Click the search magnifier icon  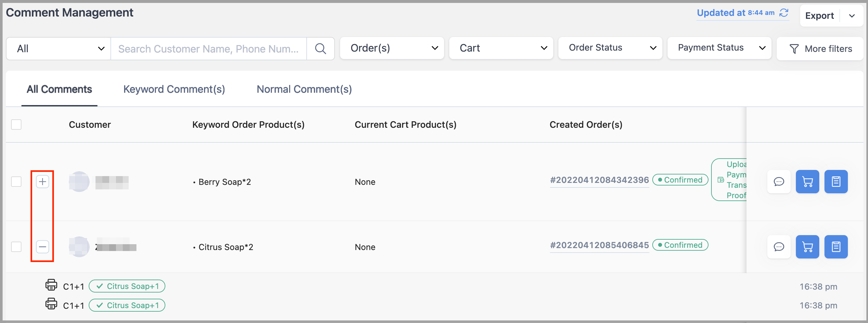[320, 49]
